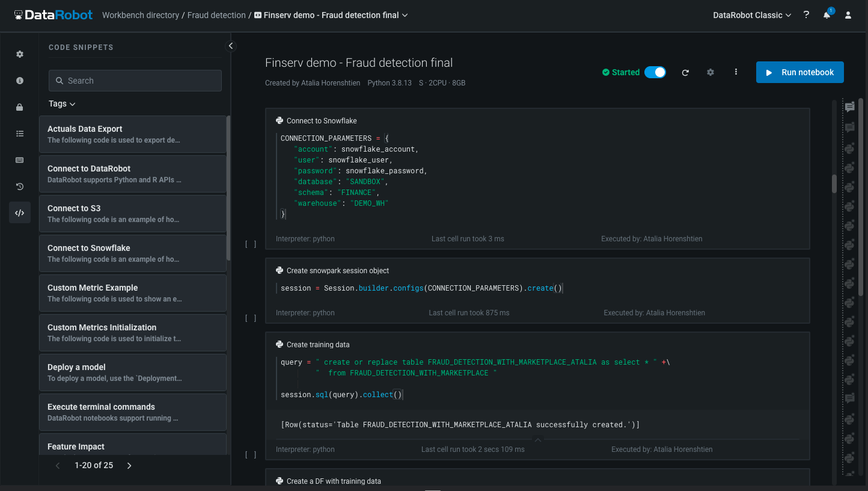Click the refresh notebook container icon
This screenshot has width=868, height=491.
tap(685, 72)
